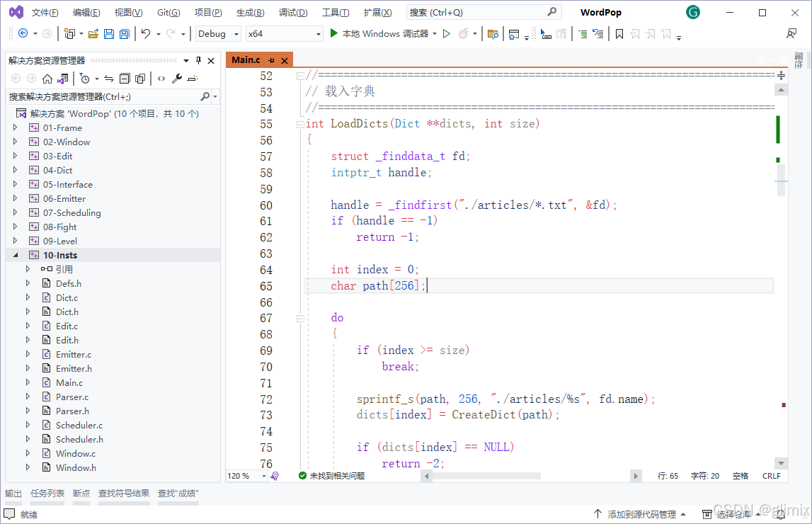Expand the 05-Interface project node
Screen dimensions: 812x524
(15, 184)
